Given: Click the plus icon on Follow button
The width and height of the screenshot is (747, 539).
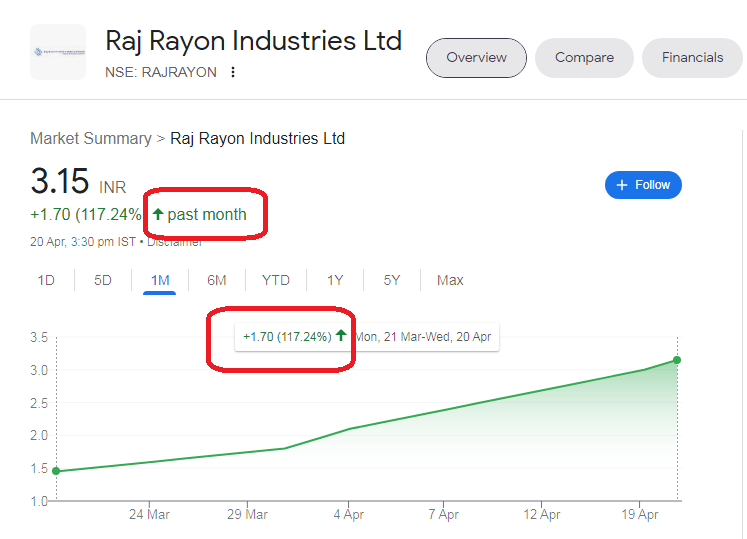Looking at the screenshot, I should pyautogui.click(x=622, y=185).
